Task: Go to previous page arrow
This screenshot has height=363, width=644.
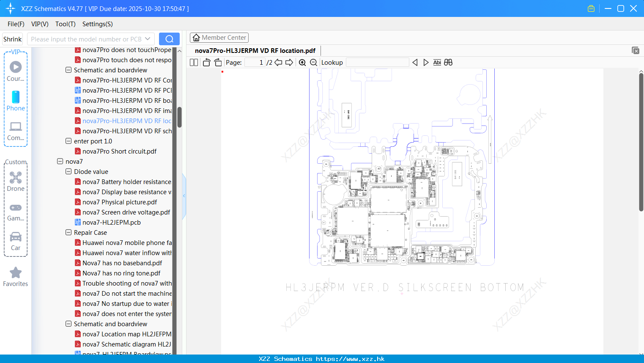Action: click(x=278, y=63)
